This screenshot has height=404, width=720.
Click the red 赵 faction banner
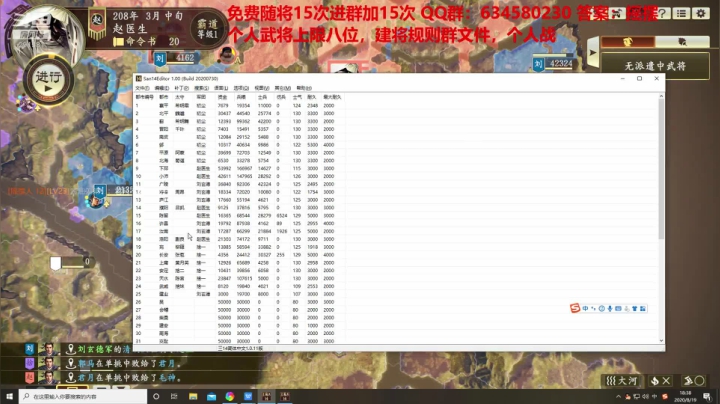tap(97, 24)
